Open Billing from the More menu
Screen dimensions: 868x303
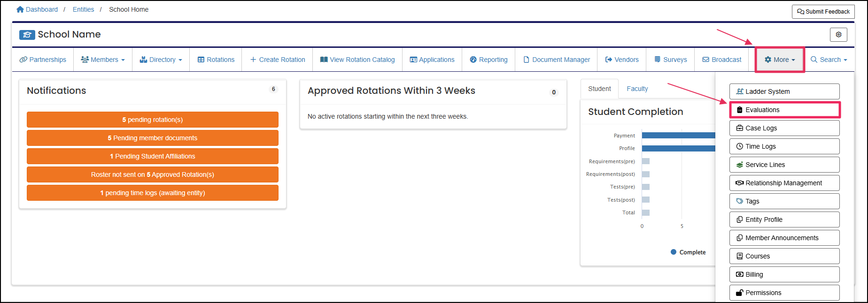click(x=784, y=274)
